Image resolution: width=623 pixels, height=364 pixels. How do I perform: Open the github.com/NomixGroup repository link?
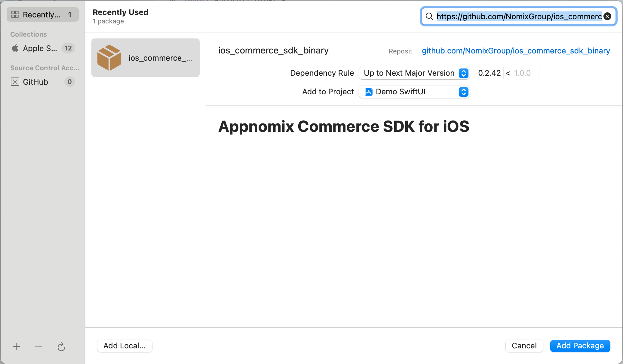(x=516, y=51)
